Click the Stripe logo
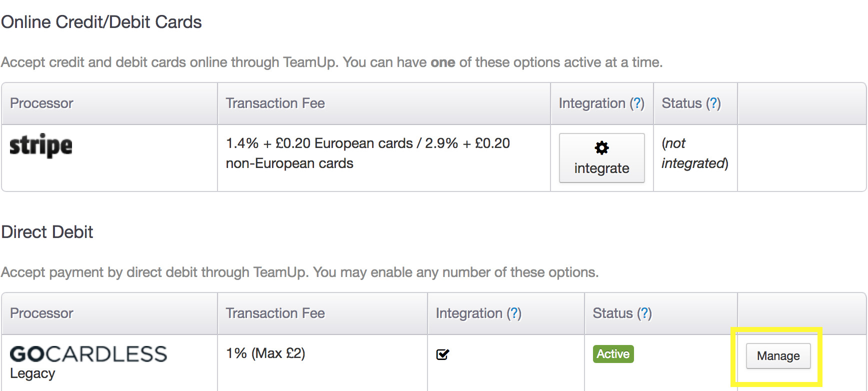 pyautogui.click(x=41, y=145)
